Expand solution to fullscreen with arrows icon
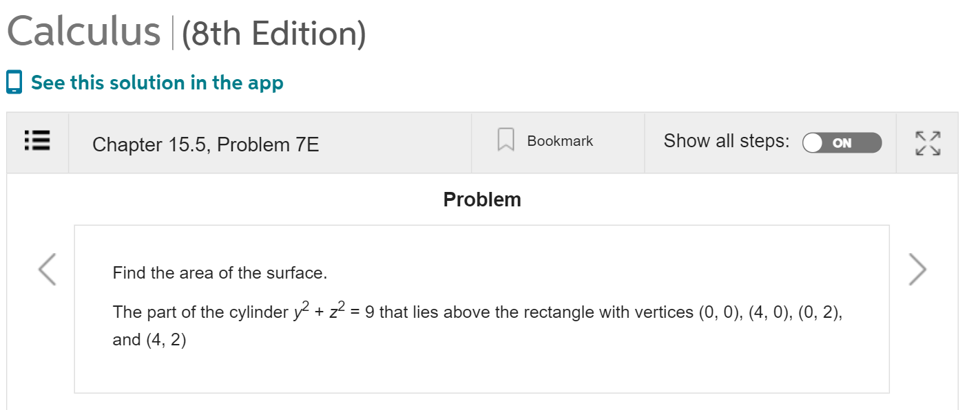 click(x=927, y=142)
